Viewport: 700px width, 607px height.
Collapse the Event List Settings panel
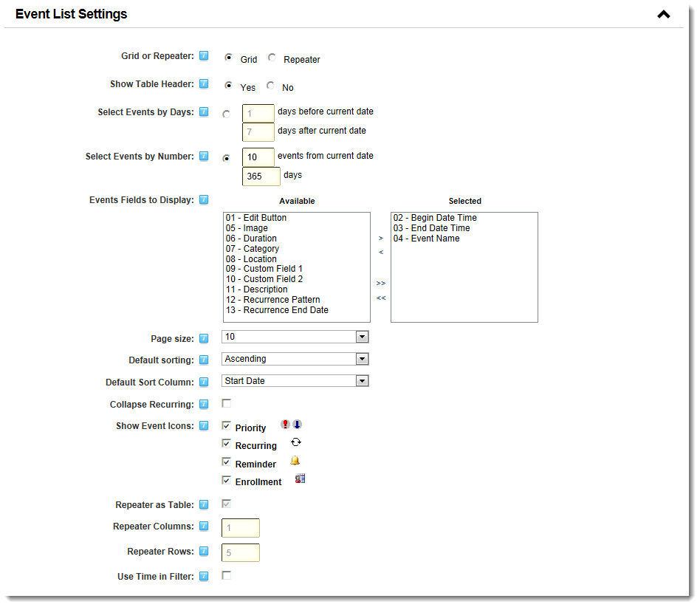(x=663, y=13)
